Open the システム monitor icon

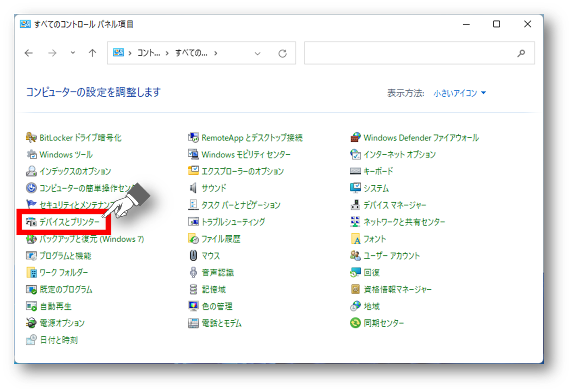[x=355, y=188]
